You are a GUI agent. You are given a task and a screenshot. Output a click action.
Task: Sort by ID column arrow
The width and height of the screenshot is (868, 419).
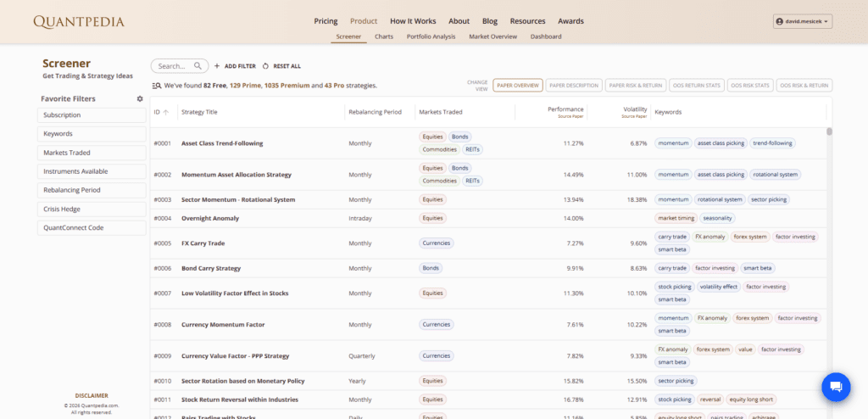point(165,112)
